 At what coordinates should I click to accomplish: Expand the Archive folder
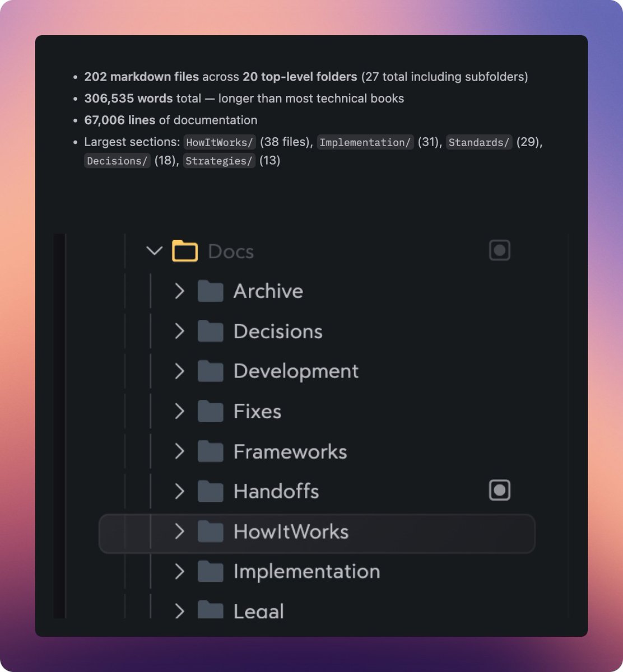[179, 291]
